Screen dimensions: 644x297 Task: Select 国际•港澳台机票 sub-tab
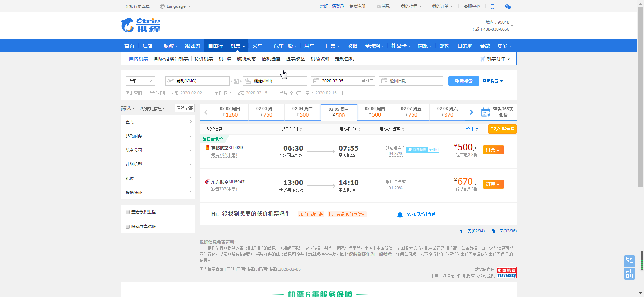(x=171, y=59)
